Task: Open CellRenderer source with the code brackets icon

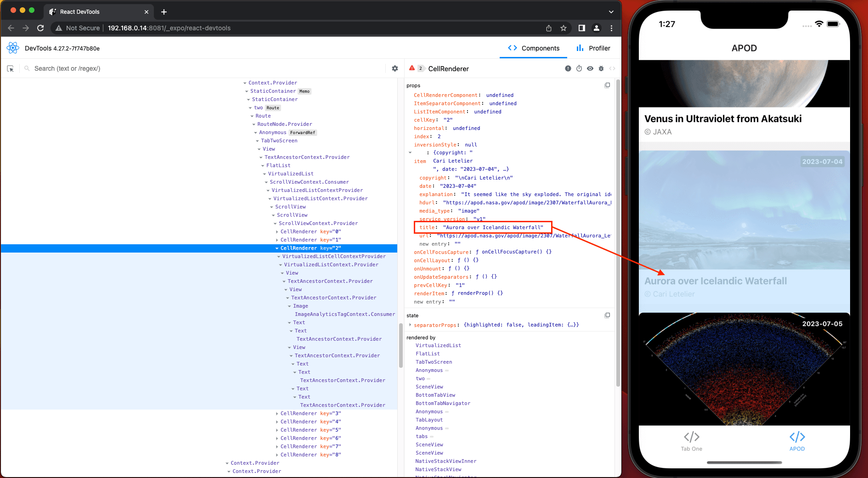Action: click(x=612, y=68)
